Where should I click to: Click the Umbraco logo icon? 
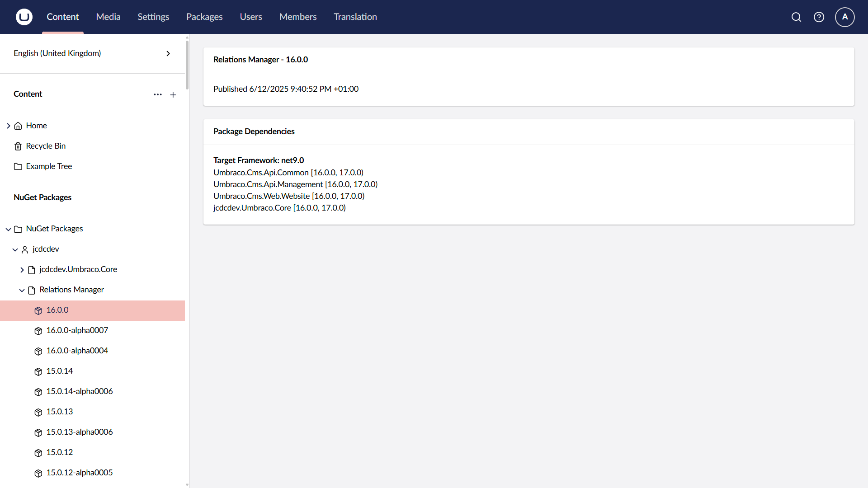24,17
